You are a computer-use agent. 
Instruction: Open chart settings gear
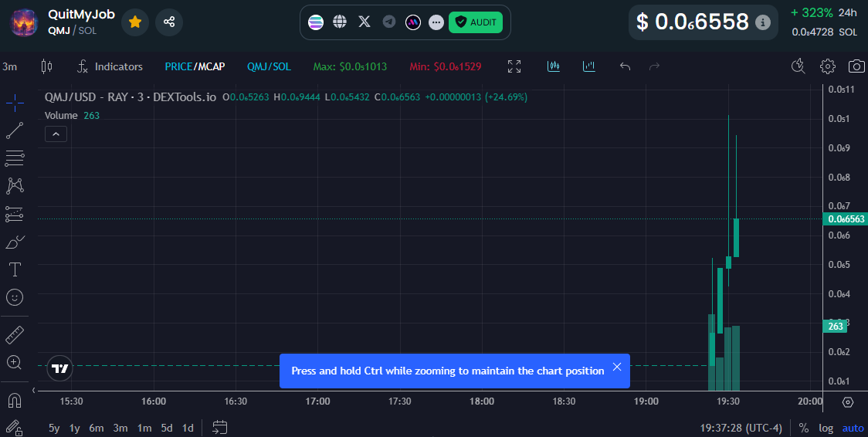click(828, 66)
